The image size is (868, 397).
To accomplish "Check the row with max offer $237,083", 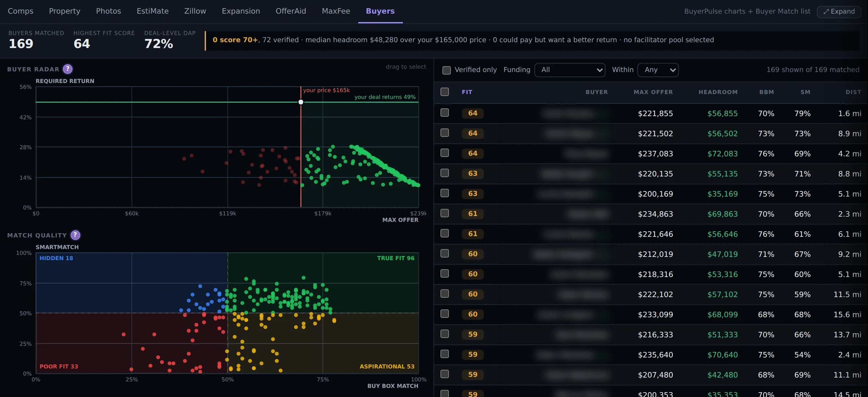I will pyautogui.click(x=445, y=153).
